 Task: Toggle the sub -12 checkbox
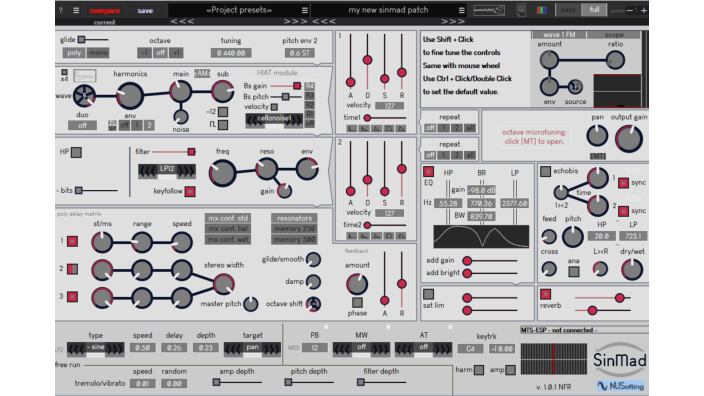point(223,111)
